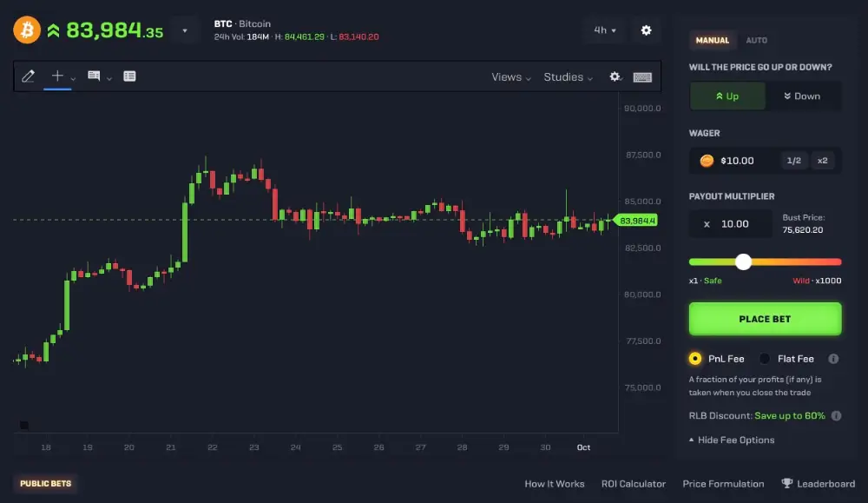This screenshot has height=503, width=868.
Task: Expand the annotation tool options arrow
Action: (x=109, y=79)
